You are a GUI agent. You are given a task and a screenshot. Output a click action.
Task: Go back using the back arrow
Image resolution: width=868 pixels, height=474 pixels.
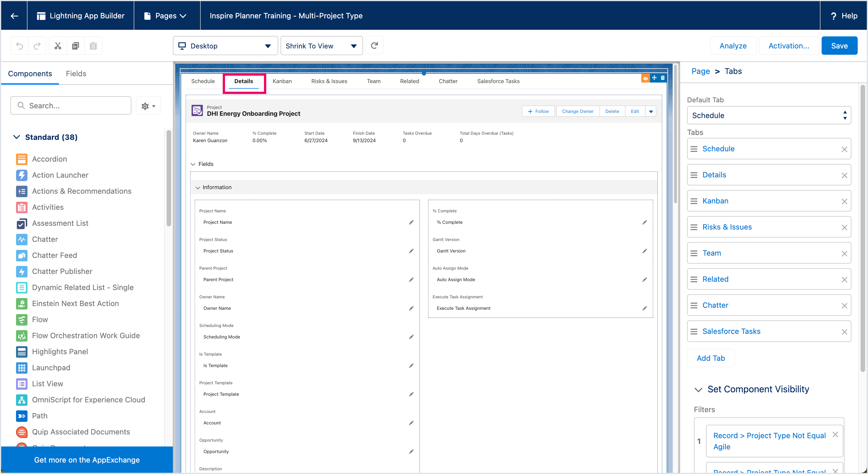pyautogui.click(x=14, y=15)
